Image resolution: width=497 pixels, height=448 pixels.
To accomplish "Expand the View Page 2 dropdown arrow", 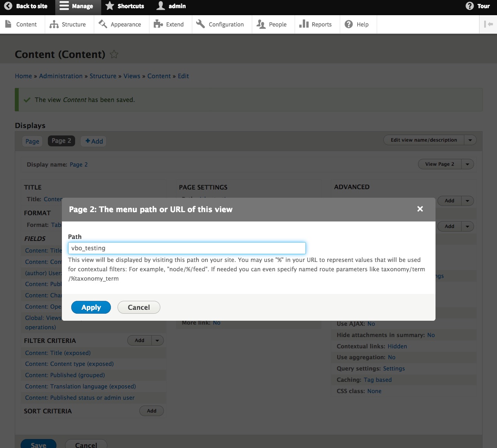I will (467, 164).
